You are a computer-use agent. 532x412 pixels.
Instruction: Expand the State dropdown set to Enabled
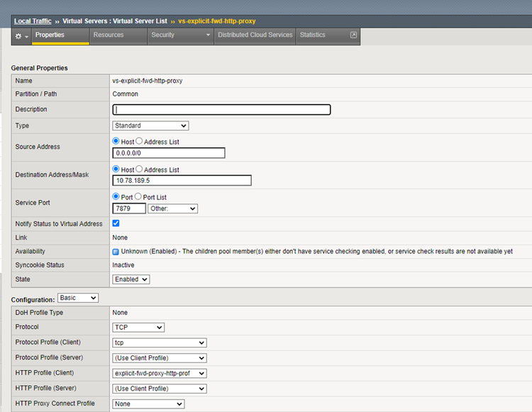[x=131, y=279]
